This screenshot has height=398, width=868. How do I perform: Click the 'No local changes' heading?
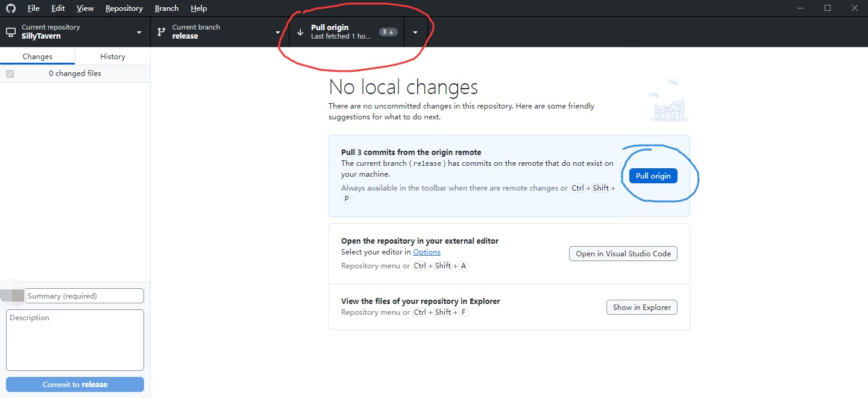403,87
